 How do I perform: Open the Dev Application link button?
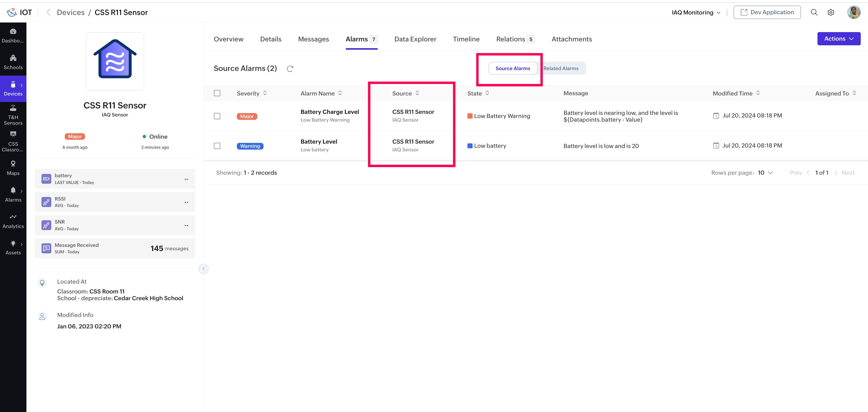pyautogui.click(x=767, y=12)
